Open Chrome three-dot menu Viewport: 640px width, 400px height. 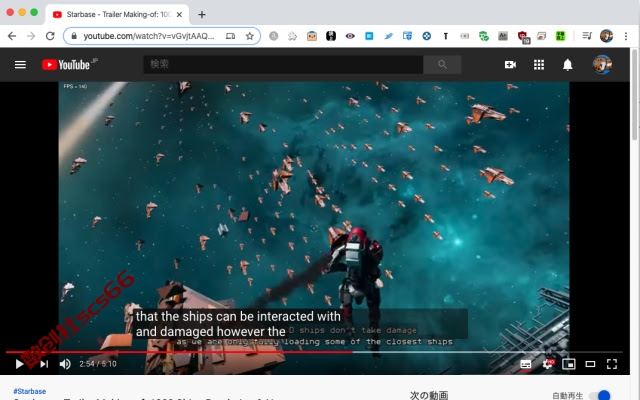[x=626, y=36]
